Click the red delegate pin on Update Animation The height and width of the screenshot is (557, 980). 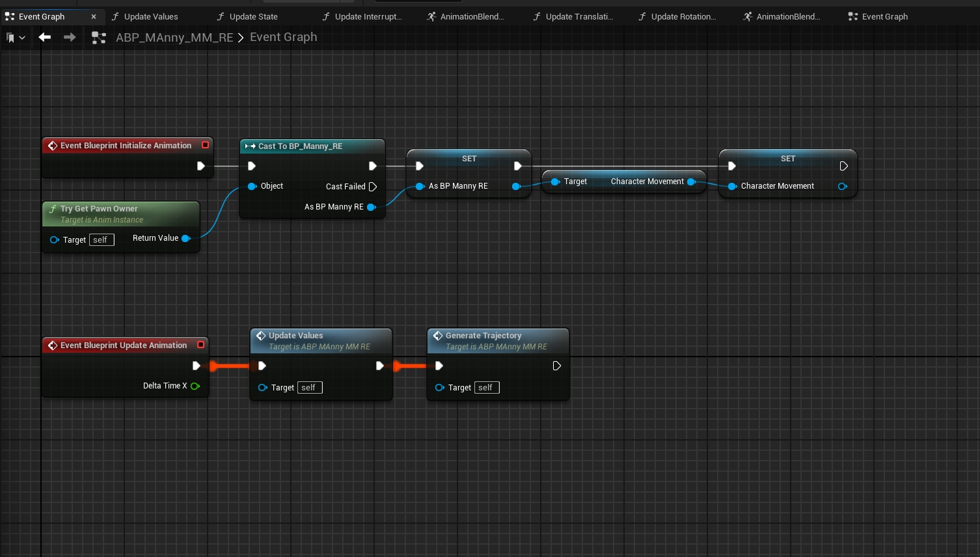tap(201, 345)
